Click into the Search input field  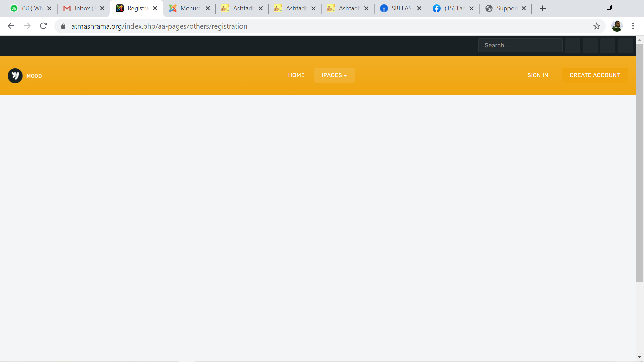pos(520,45)
